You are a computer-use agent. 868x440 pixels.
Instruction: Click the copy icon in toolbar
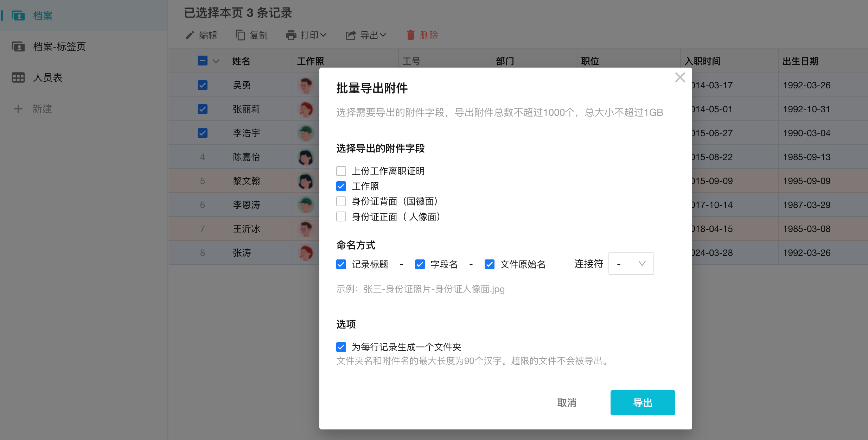click(x=240, y=35)
